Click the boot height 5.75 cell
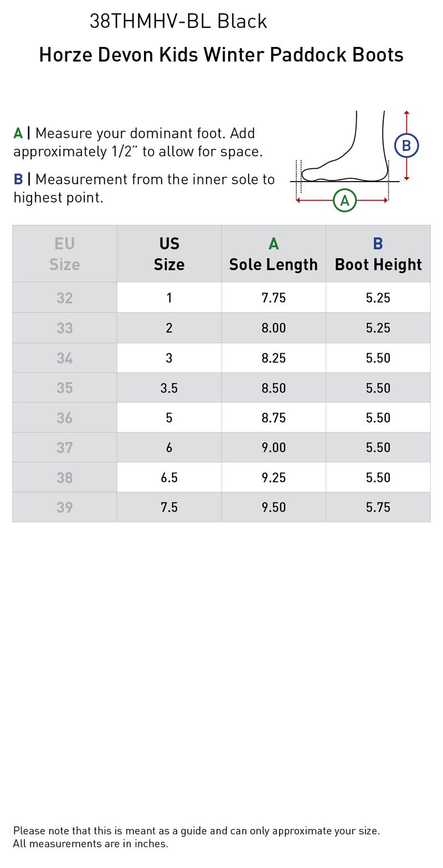443x868 pixels. pyautogui.click(x=378, y=507)
